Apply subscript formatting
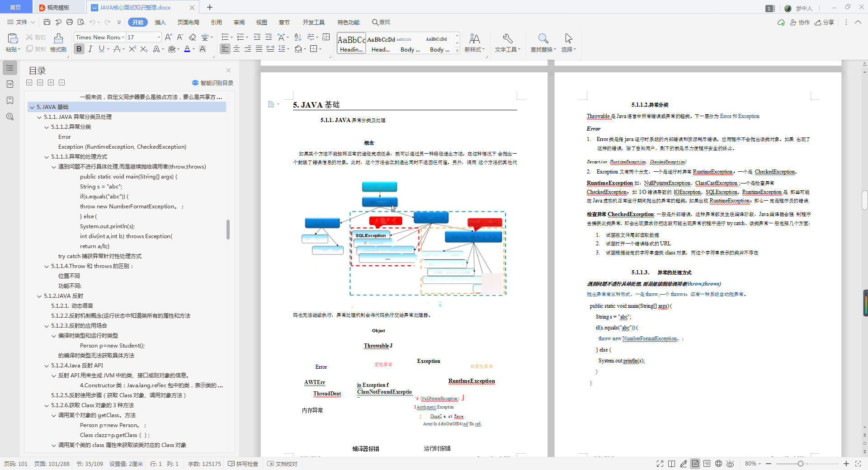The height and width of the screenshot is (470, 868). [x=144, y=49]
